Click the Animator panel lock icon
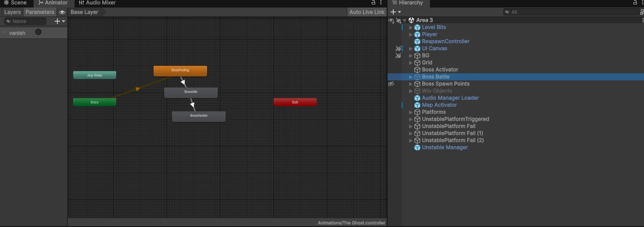The height and width of the screenshot is (227, 644). point(373,3)
